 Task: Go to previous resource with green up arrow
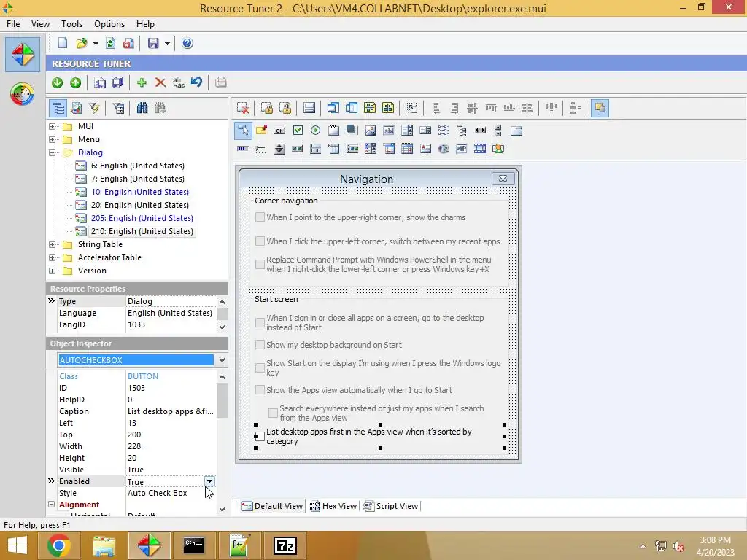tap(75, 82)
